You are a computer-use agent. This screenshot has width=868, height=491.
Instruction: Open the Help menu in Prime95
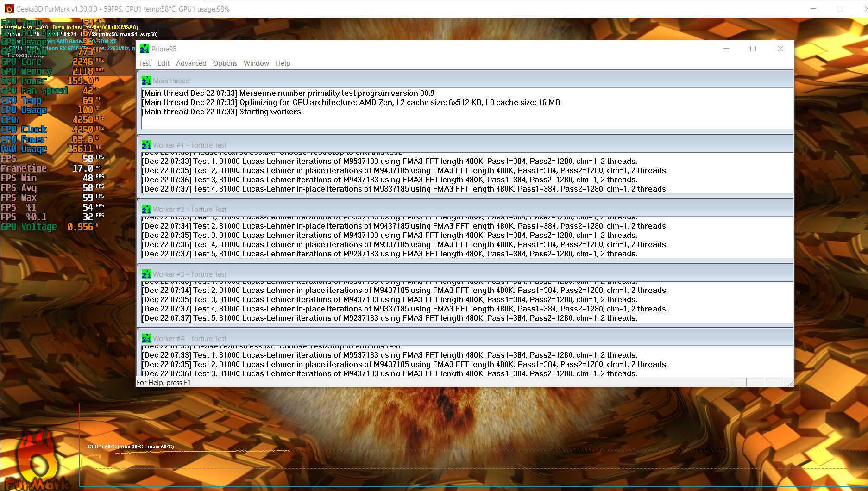(283, 63)
